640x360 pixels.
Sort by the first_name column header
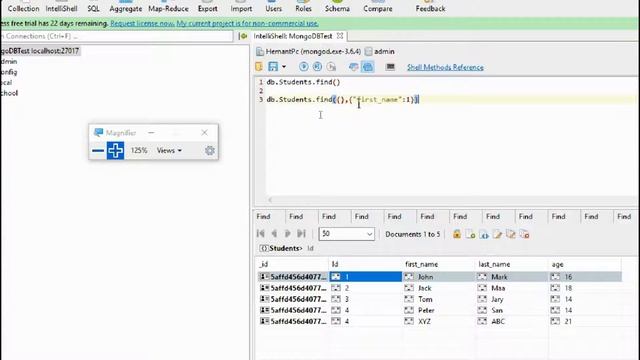[421, 264]
